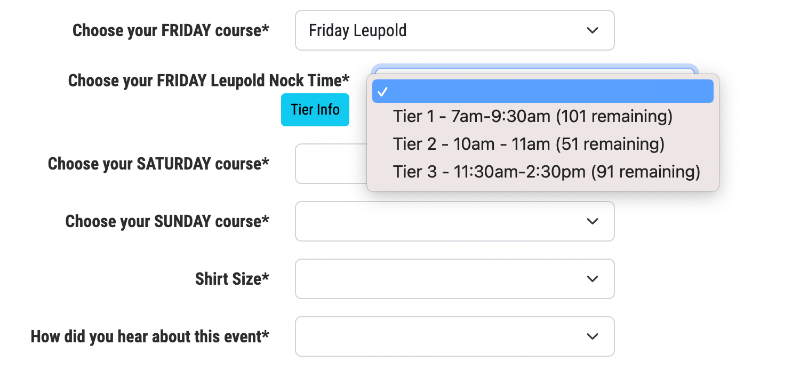Click the FRIDAY Leupold Nock Time label
800x370 pixels.
pos(209,80)
